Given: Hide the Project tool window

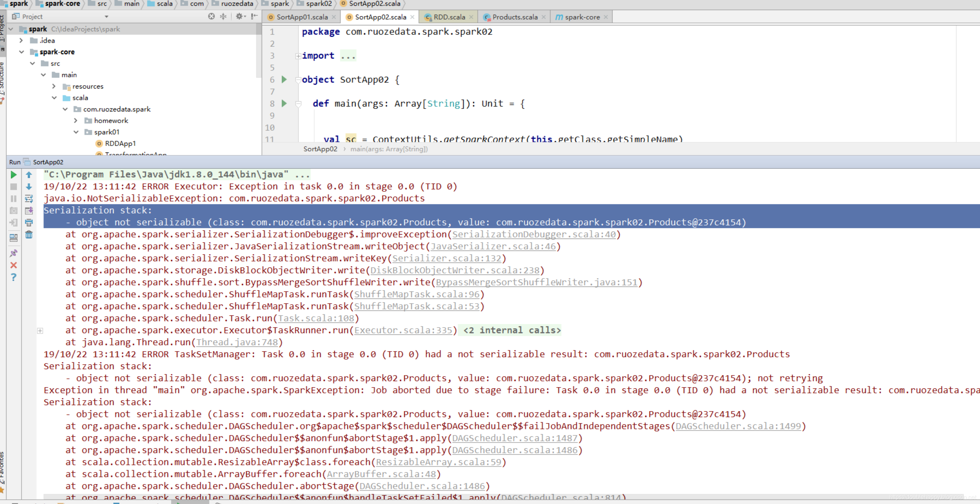Looking at the screenshot, I should tap(254, 16).
